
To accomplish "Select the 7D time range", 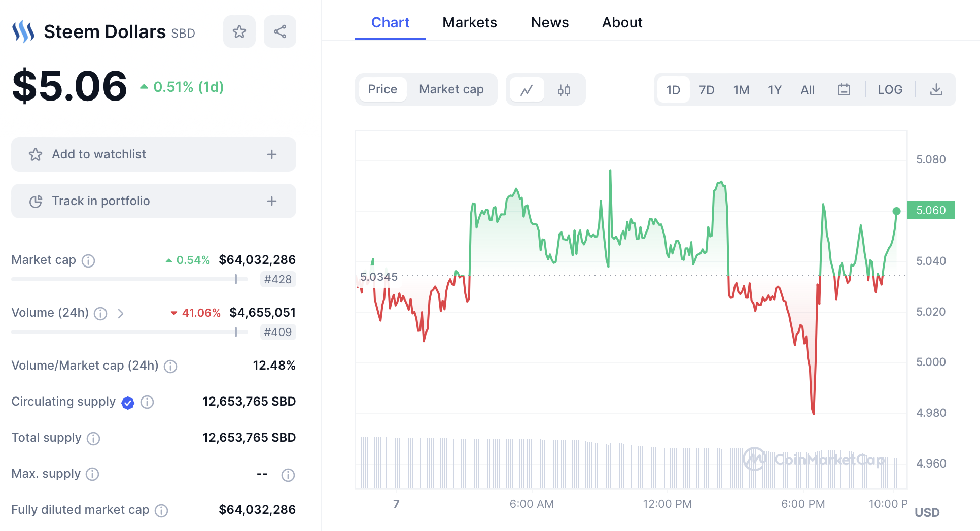I will pos(707,90).
